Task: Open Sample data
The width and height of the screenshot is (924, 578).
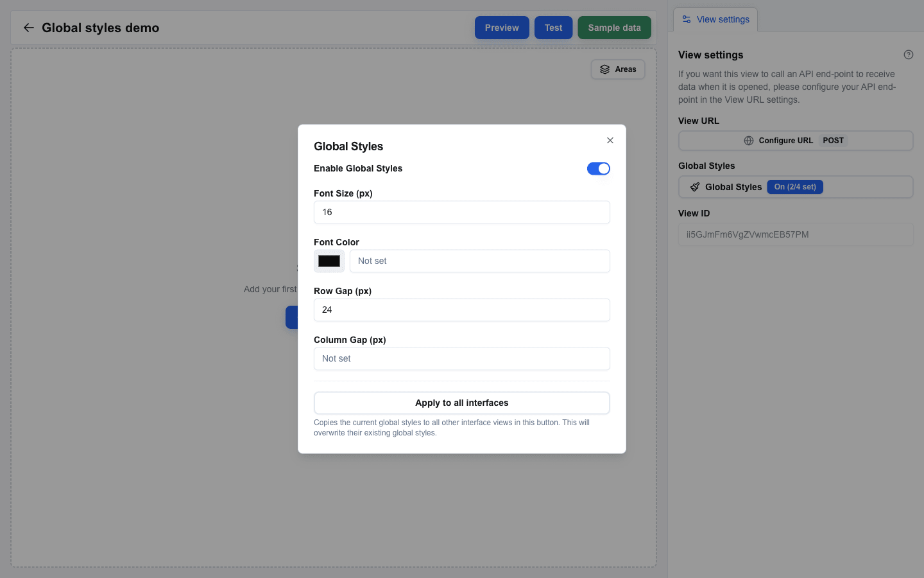Action: pos(614,28)
